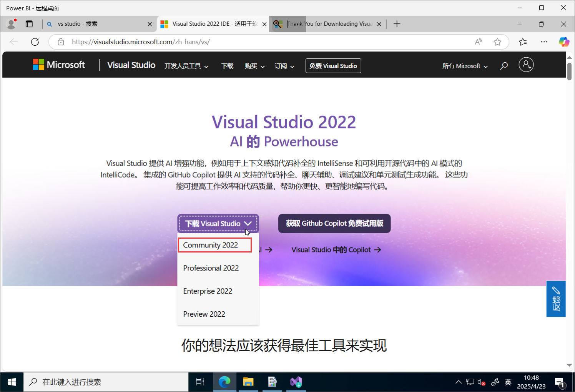Click the read aloud icon
This screenshot has height=392, width=575.
pos(479,42)
